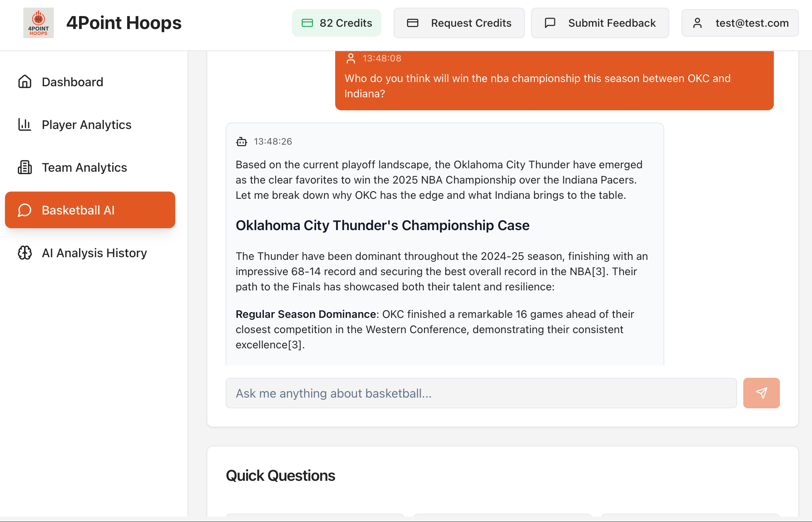This screenshot has height=522, width=812.
Task: Click the 4Point Hoops title text
Action: tap(124, 23)
